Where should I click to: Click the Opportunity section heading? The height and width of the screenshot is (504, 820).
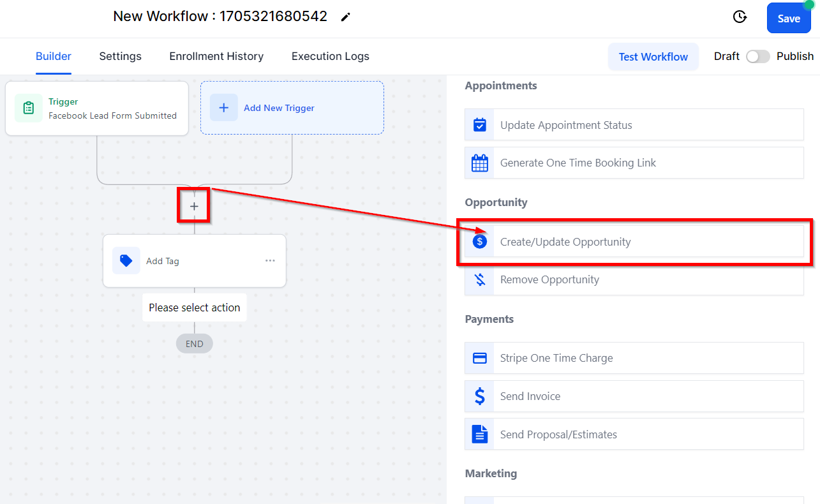496,202
